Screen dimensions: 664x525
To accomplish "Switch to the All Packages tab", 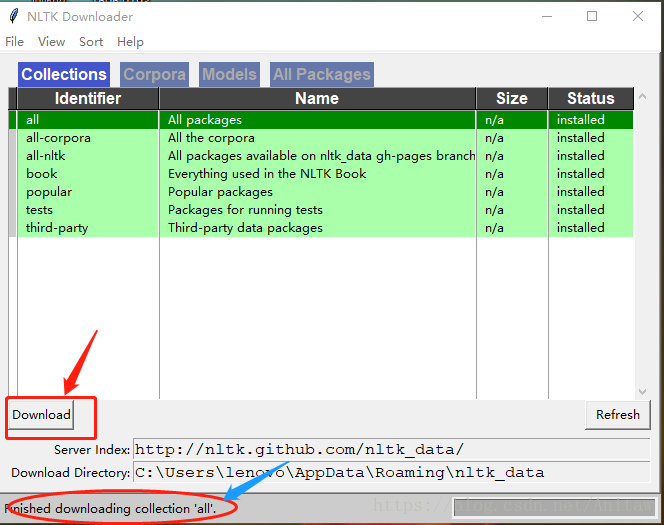I will point(322,75).
